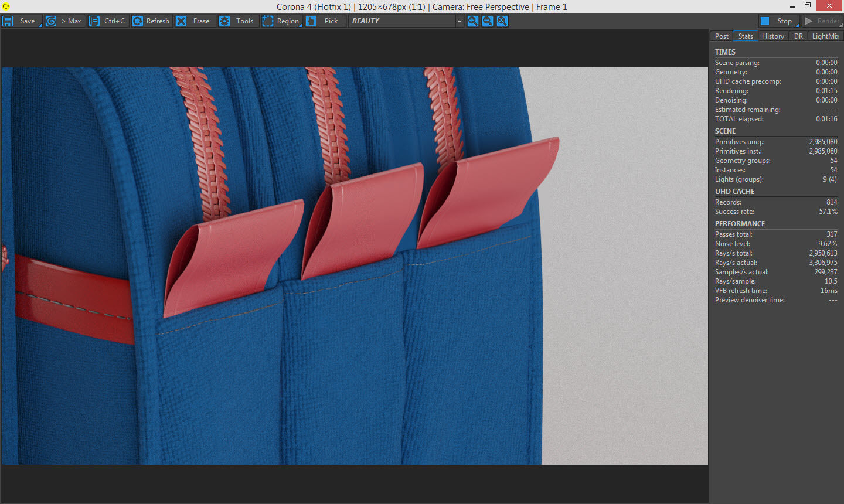Click the 'Primitives uniq.:' label
The image size is (844, 504).
coord(740,142)
